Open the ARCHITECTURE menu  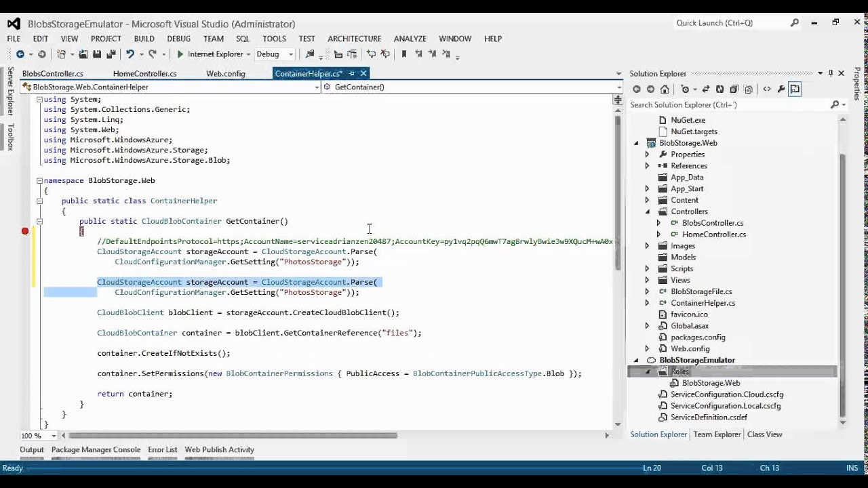[354, 39]
